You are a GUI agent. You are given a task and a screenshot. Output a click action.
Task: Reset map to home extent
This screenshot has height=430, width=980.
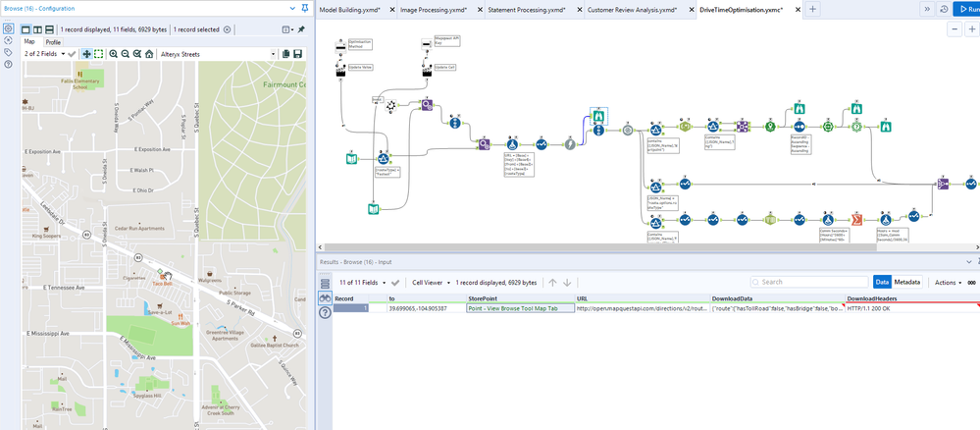[x=149, y=54]
